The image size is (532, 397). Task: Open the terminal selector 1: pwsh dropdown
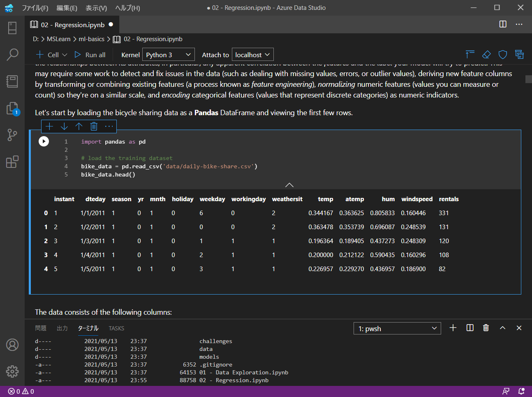point(397,328)
